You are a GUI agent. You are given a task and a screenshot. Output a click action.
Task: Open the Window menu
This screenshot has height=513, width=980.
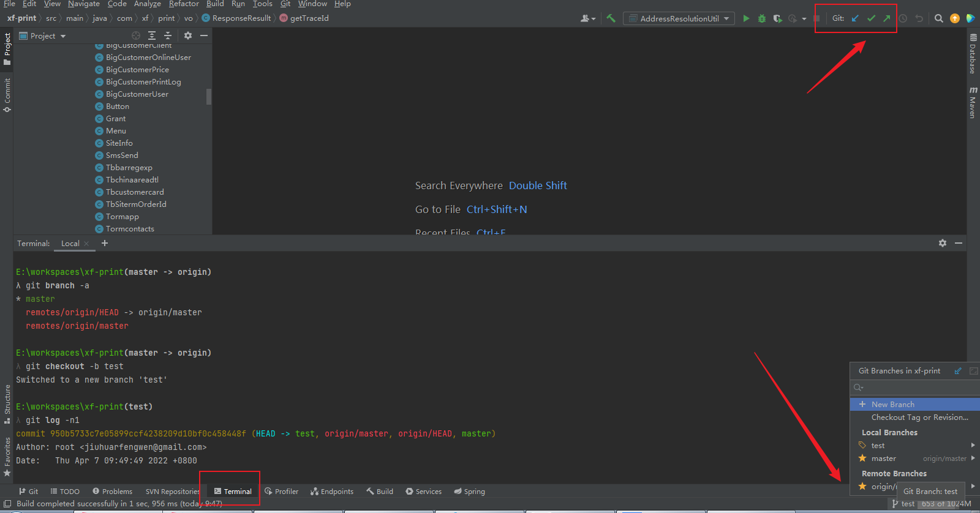tap(312, 4)
